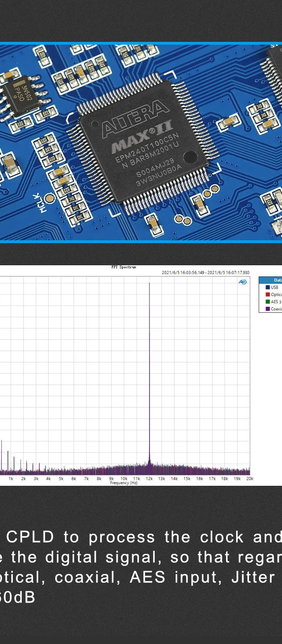Click the AP logo in the chart corner

tap(243, 282)
